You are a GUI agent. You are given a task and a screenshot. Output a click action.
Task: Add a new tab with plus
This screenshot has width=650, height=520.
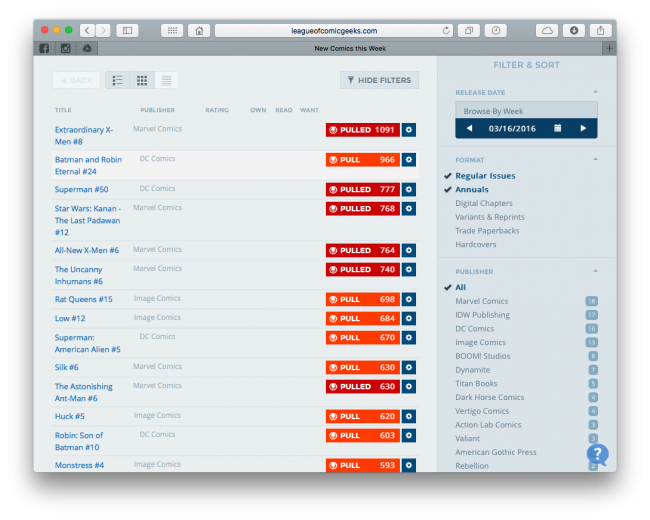click(609, 48)
